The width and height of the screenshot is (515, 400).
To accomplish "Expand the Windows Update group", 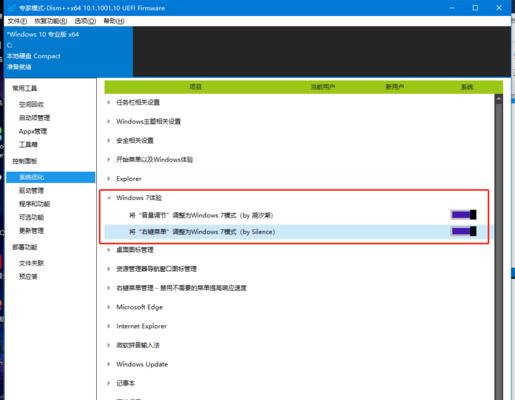I will point(108,364).
